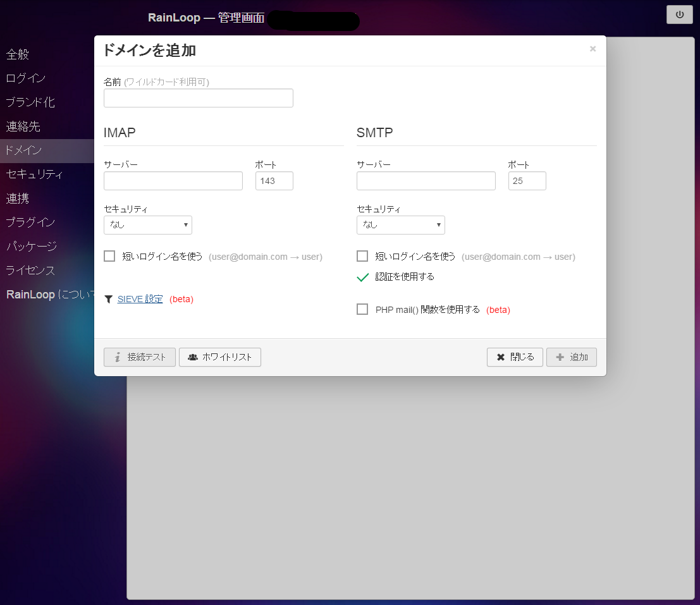The image size is (700, 605).
Task: Open the SIEVE 設定 link
Action: pos(140,298)
